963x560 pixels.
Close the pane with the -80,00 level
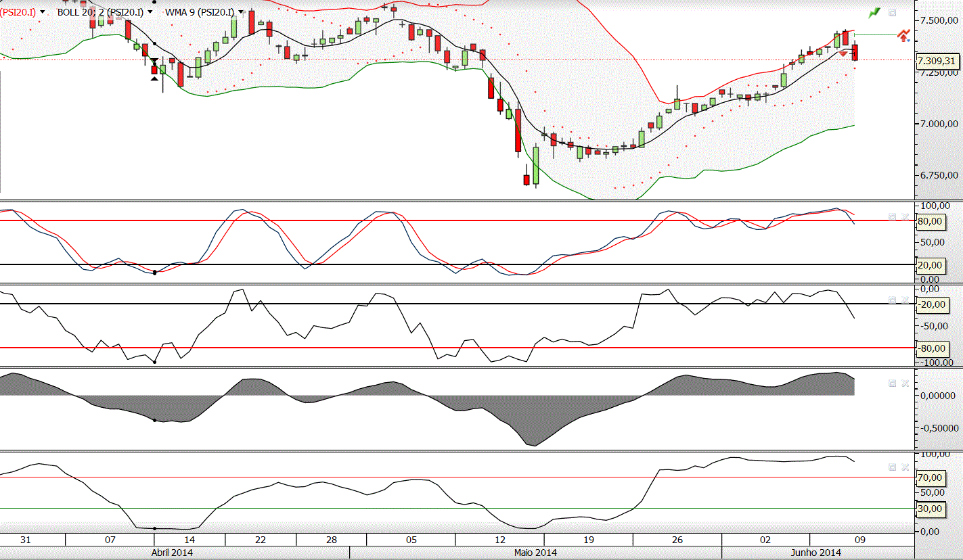tap(905, 300)
